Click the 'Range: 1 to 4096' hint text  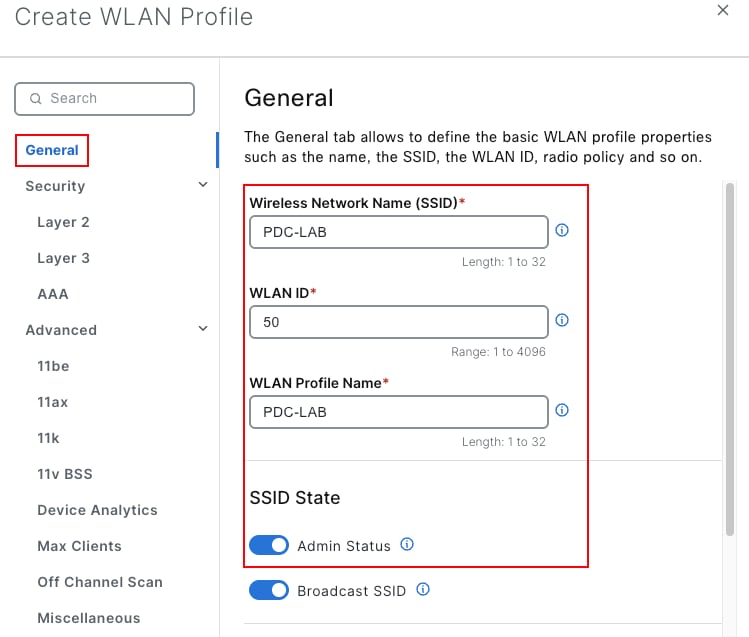click(x=498, y=352)
